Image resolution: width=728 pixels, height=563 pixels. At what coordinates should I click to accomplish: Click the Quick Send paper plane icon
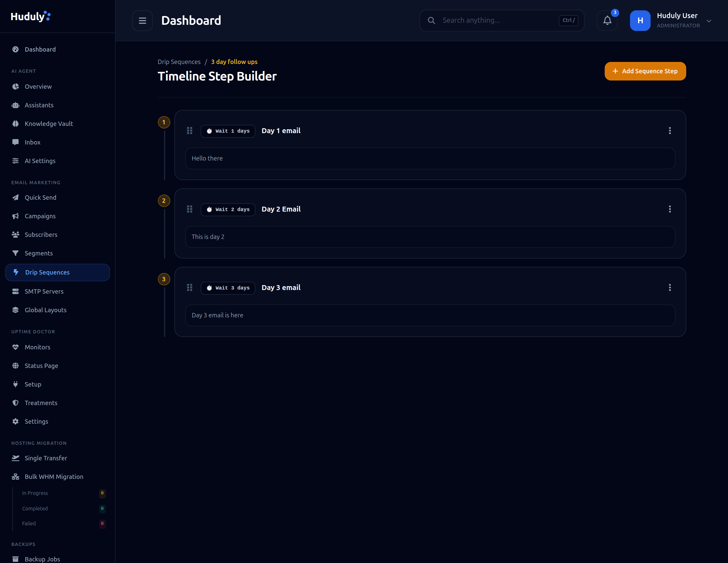(x=15, y=198)
